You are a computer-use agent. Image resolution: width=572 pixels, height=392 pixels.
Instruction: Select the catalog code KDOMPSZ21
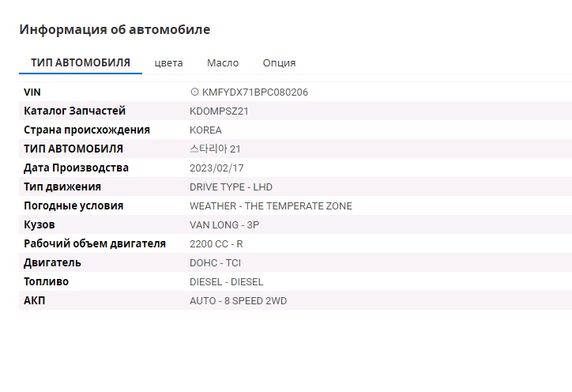coord(219,111)
